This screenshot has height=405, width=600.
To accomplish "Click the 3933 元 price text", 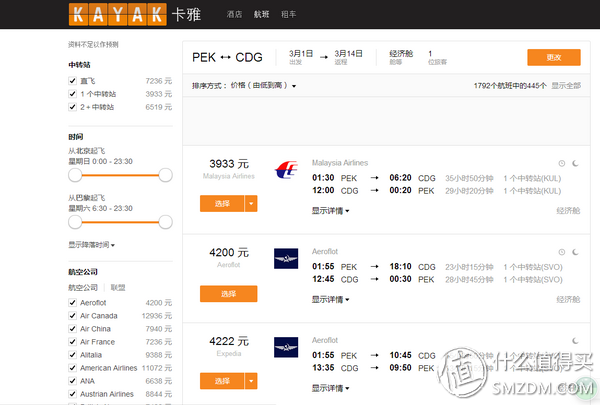I will click(229, 164).
